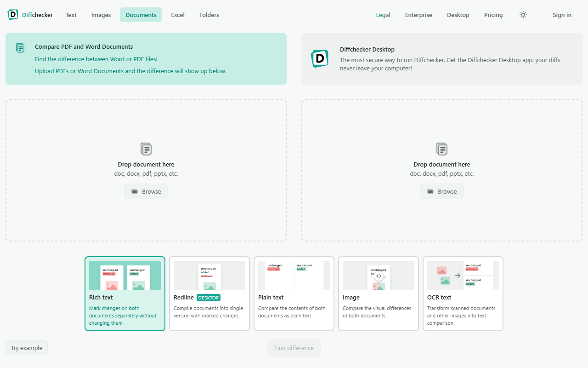Open the Desktop page link
Viewport: 588px width, 368px height.
(x=458, y=15)
